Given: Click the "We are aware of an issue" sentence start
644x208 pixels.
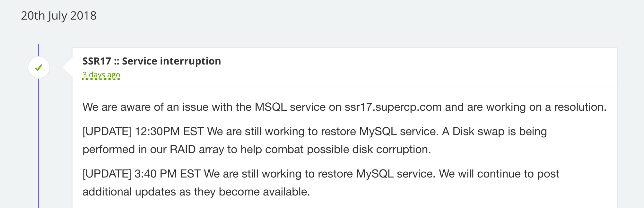Looking at the screenshot, I should (x=132, y=107).
